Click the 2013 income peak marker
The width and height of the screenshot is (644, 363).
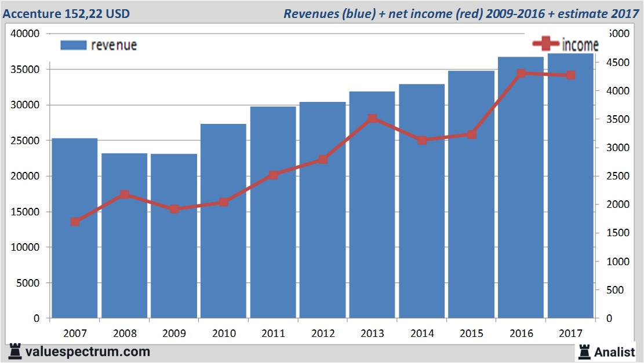tap(372, 119)
